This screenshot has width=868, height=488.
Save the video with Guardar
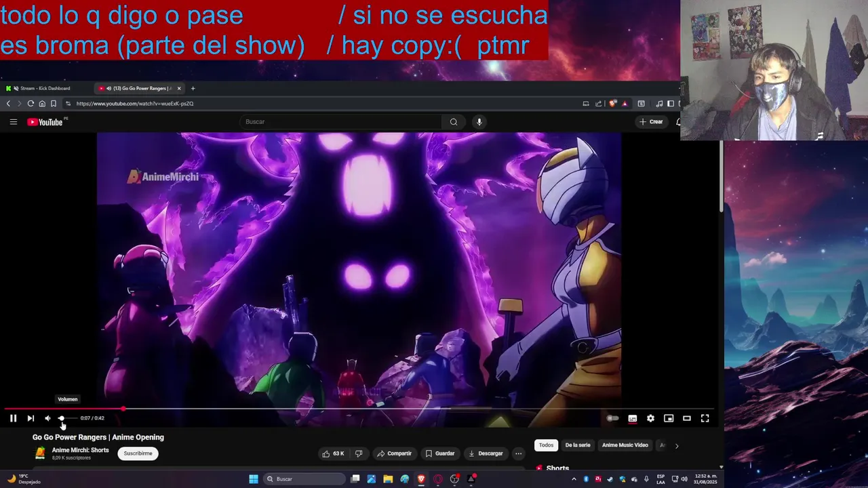pos(440,453)
